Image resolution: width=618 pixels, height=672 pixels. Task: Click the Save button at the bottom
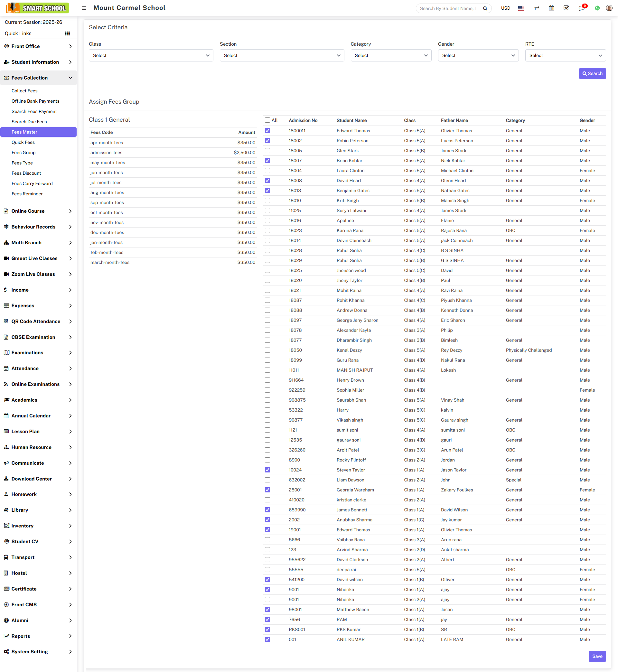[x=597, y=656]
